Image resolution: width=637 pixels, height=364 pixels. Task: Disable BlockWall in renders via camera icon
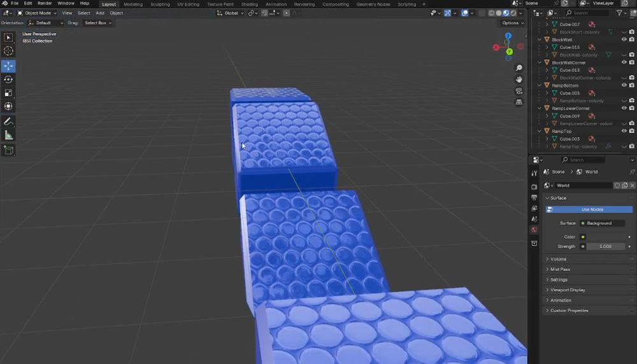point(632,39)
